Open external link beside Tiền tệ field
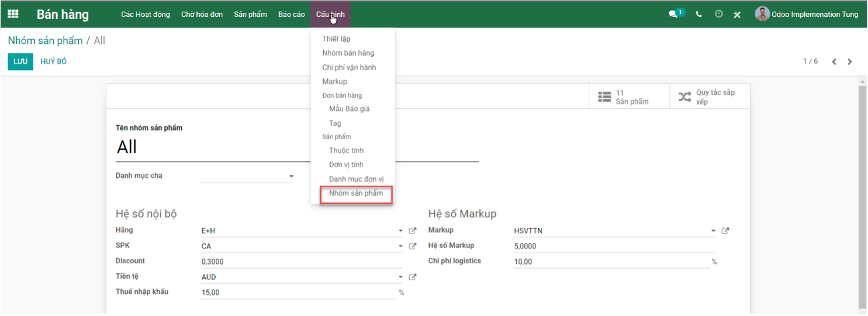Image resolution: width=868 pixels, height=316 pixels. coord(412,277)
